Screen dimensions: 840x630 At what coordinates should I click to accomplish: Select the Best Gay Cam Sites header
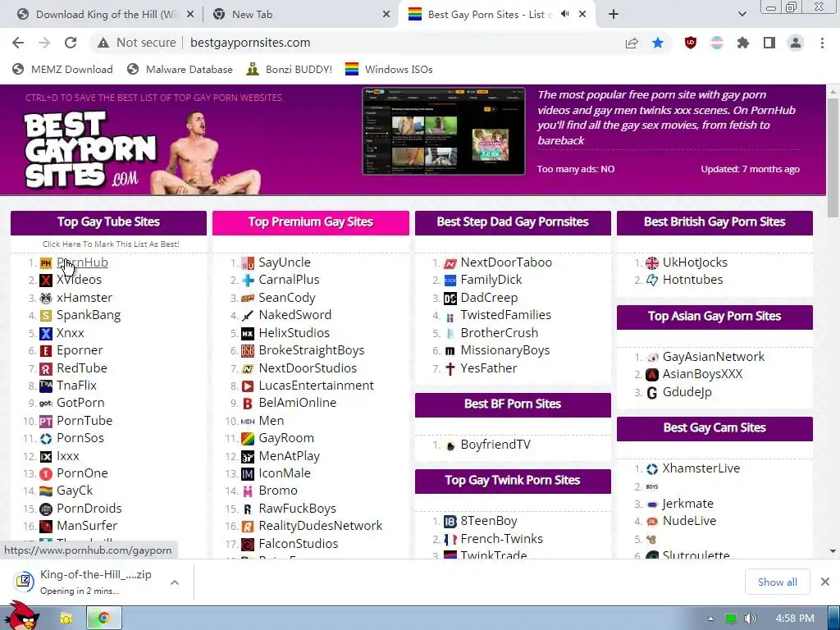(x=714, y=428)
